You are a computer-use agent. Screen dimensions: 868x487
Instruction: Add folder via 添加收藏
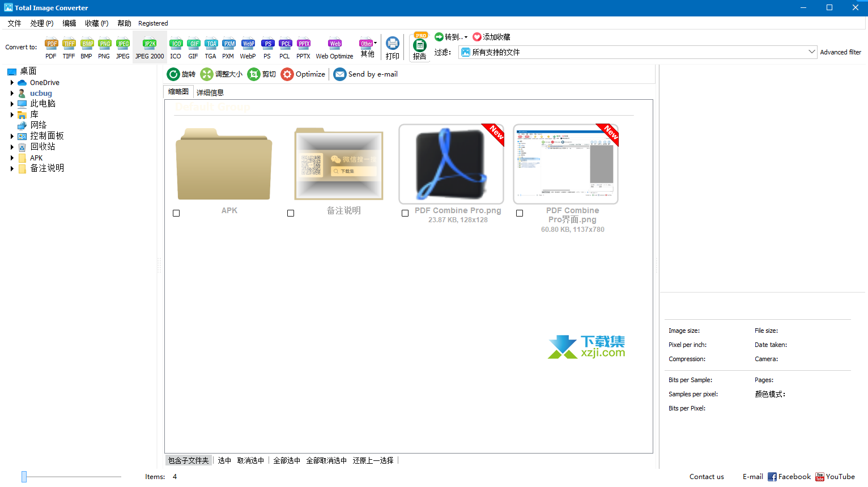pyautogui.click(x=491, y=37)
